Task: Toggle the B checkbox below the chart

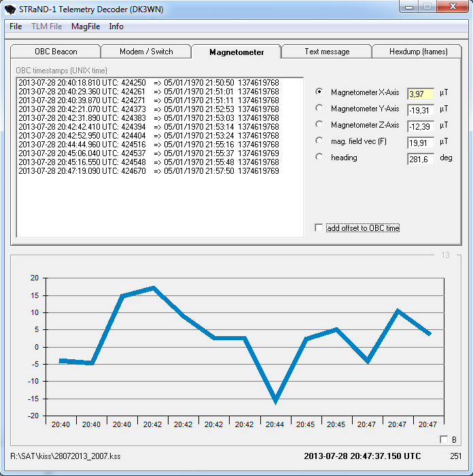Action: click(x=444, y=439)
